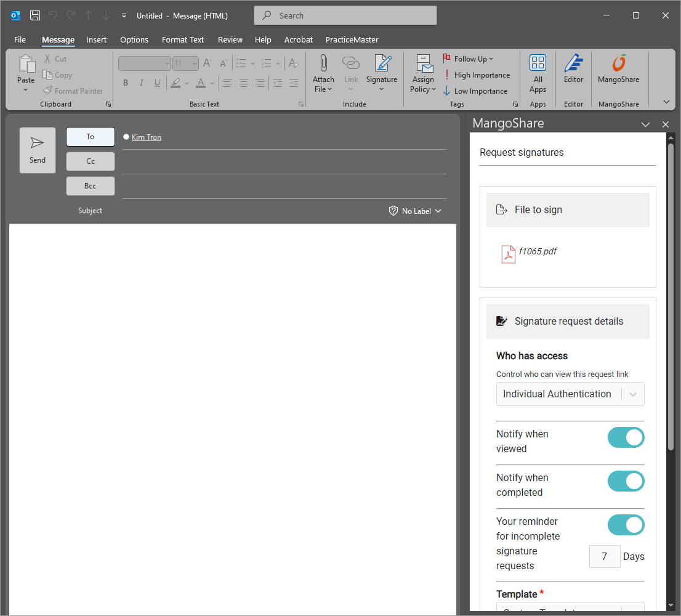The width and height of the screenshot is (681, 616).
Task: Open the Format Text tab
Action: tap(183, 39)
